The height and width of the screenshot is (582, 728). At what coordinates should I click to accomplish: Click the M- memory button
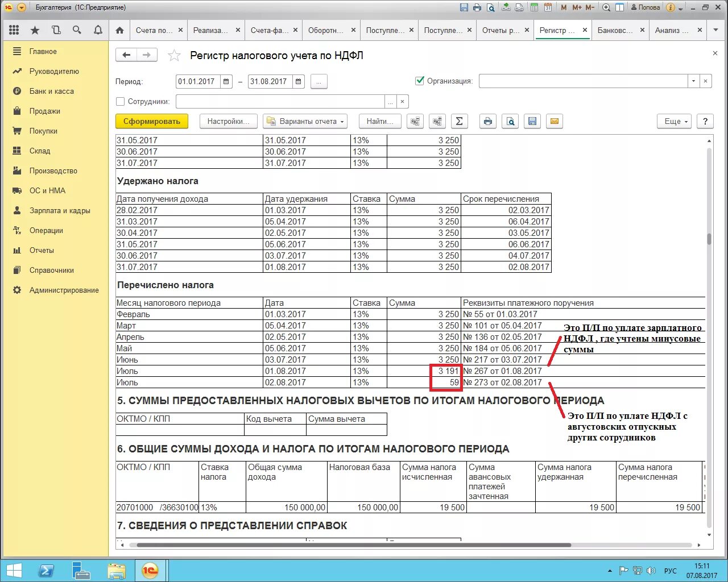(590, 7)
